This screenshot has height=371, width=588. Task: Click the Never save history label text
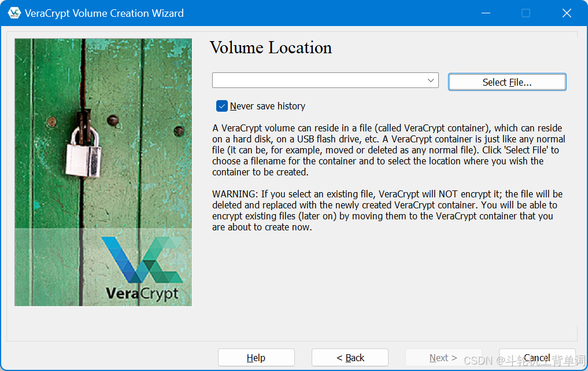267,106
